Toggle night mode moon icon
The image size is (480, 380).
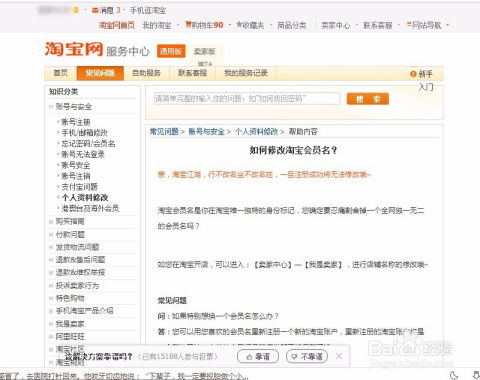(x=454, y=375)
